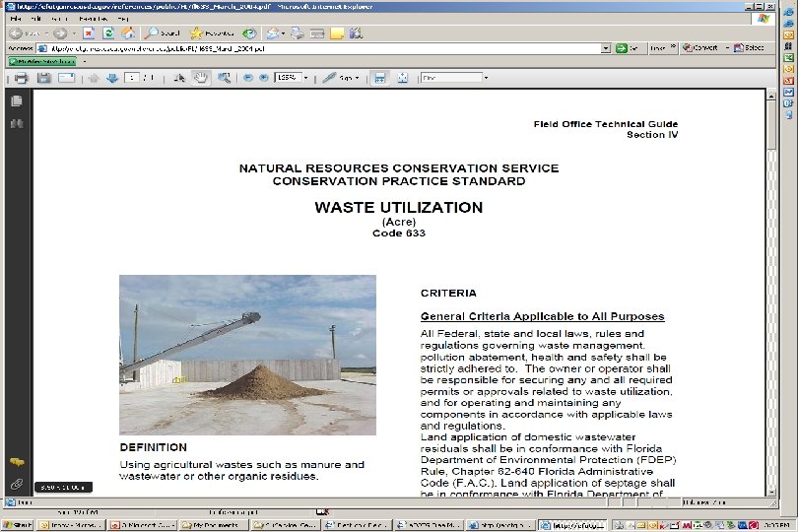
Task: Click the fit page icon beside scrolling view
Action: click(403, 78)
